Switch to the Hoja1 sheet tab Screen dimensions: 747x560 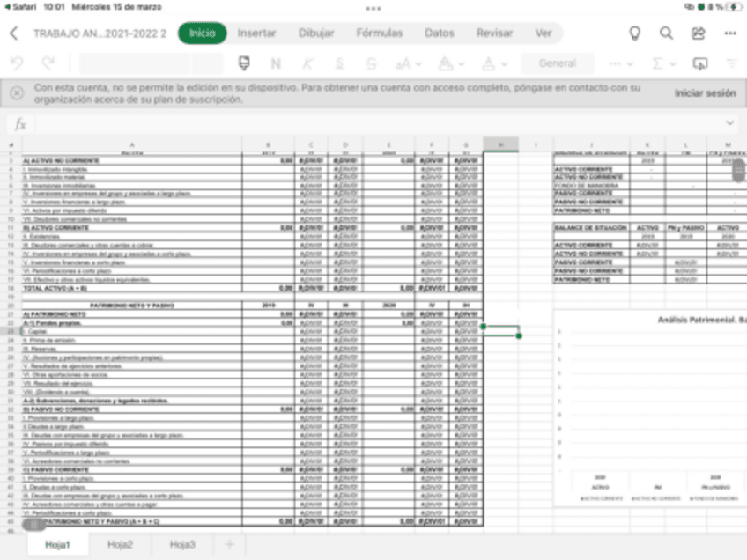[x=57, y=544]
